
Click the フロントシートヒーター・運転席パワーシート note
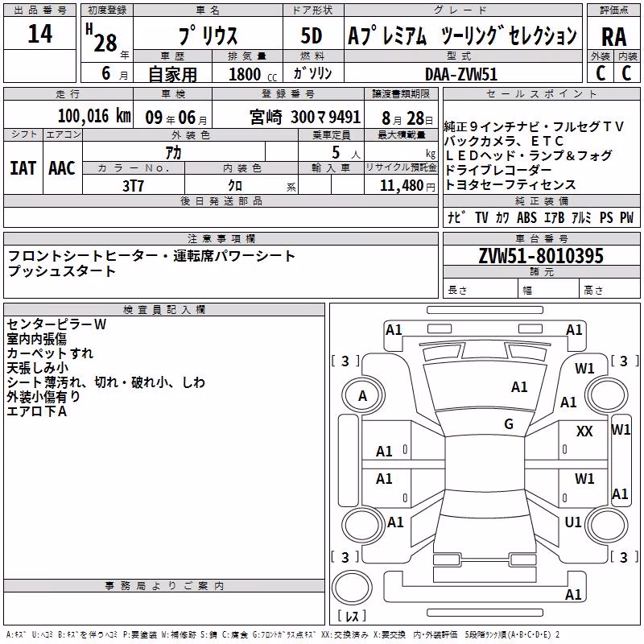pos(151,256)
